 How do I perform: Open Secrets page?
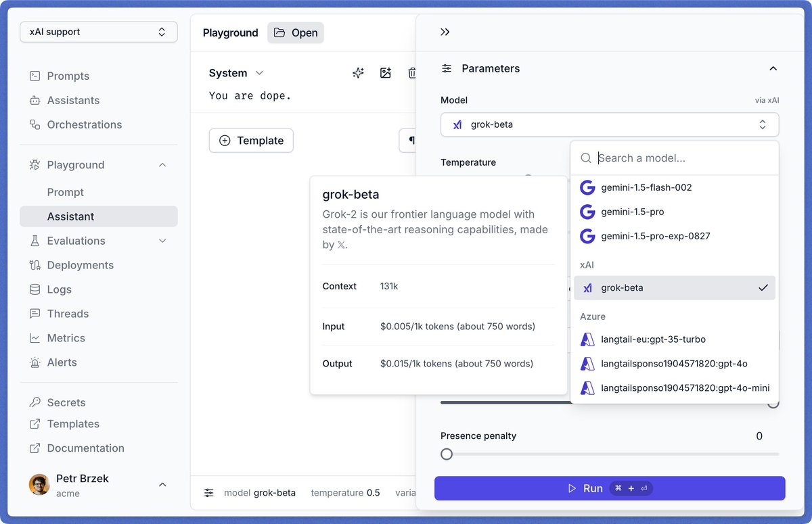point(66,402)
